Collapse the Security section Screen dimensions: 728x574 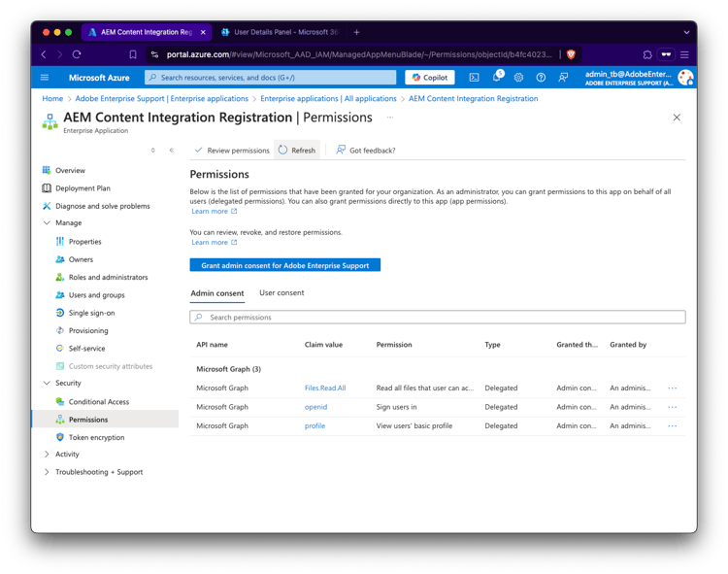click(47, 383)
